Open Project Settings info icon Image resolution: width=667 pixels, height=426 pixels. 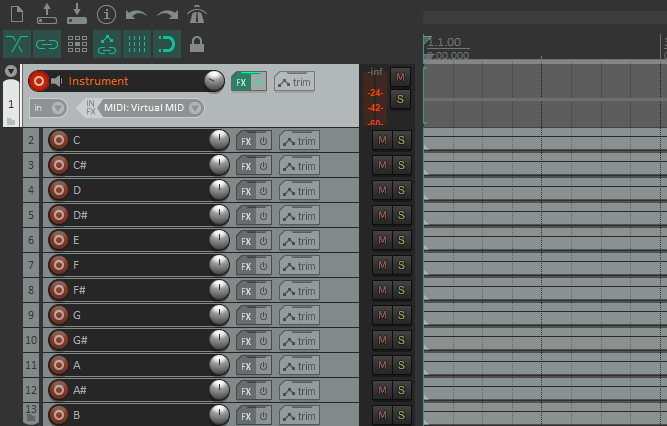106,14
